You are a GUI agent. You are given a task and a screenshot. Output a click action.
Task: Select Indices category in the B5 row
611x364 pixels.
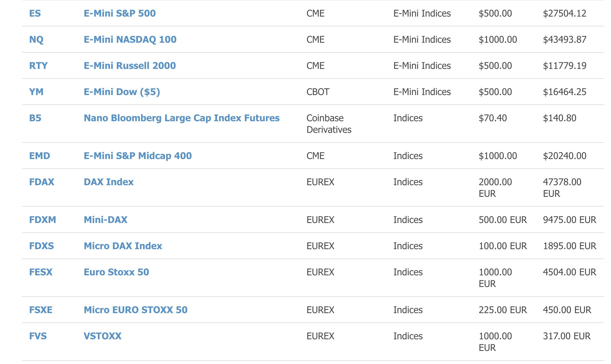[408, 118]
